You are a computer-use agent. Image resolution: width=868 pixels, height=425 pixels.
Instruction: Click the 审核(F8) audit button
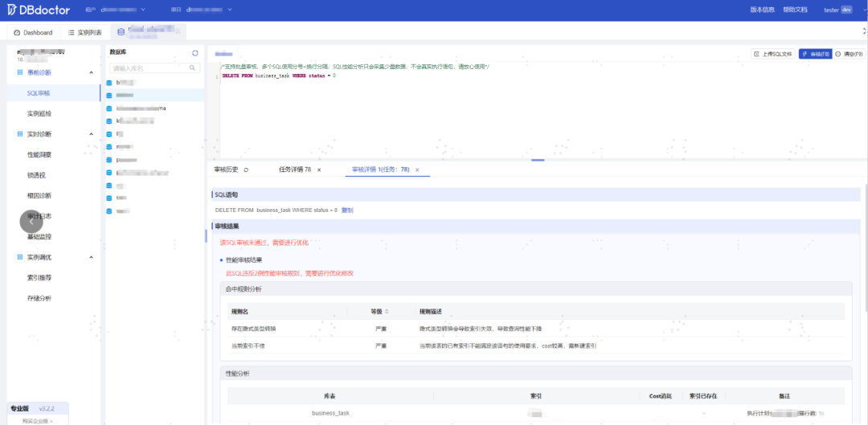(x=815, y=55)
